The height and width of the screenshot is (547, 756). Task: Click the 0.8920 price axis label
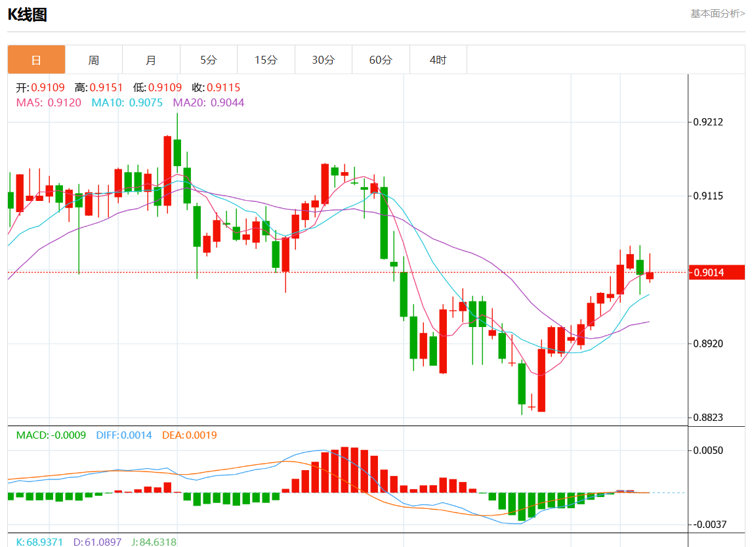click(708, 343)
